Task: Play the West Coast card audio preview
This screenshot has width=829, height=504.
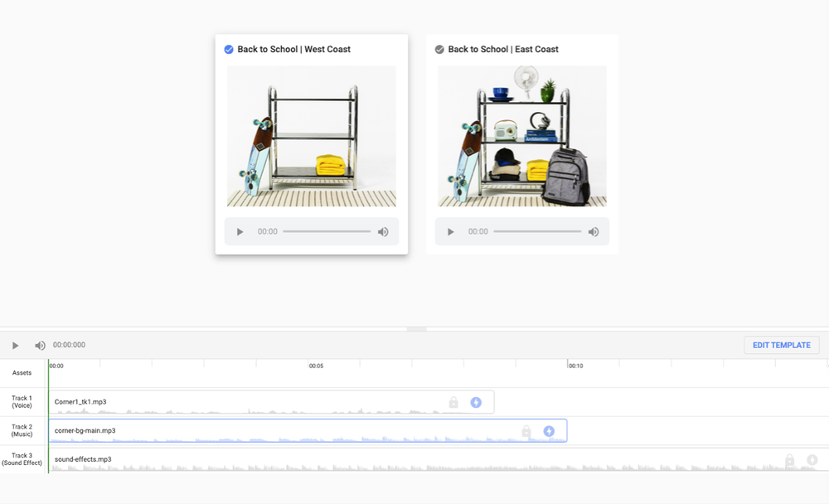Action: [x=240, y=232]
